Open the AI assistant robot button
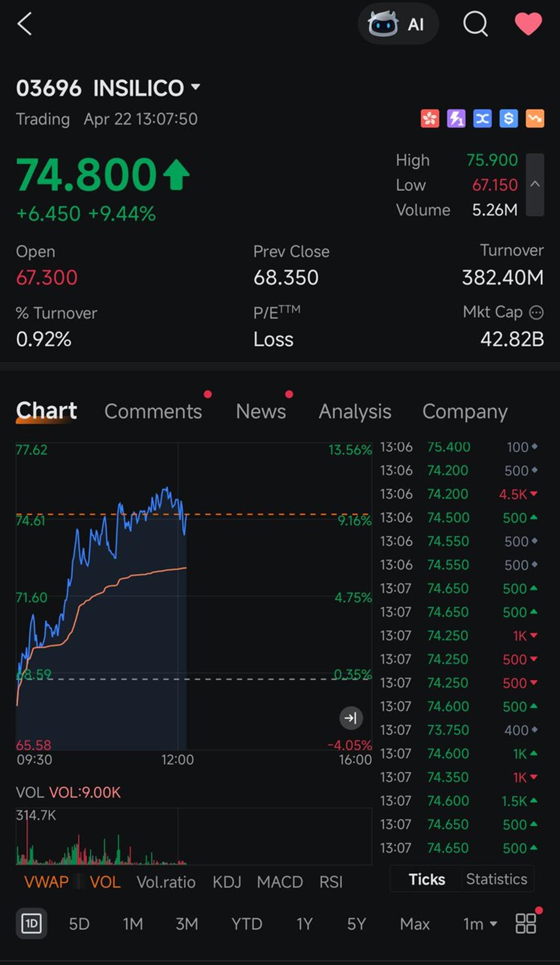Image resolution: width=560 pixels, height=965 pixels. click(x=398, y=24)
